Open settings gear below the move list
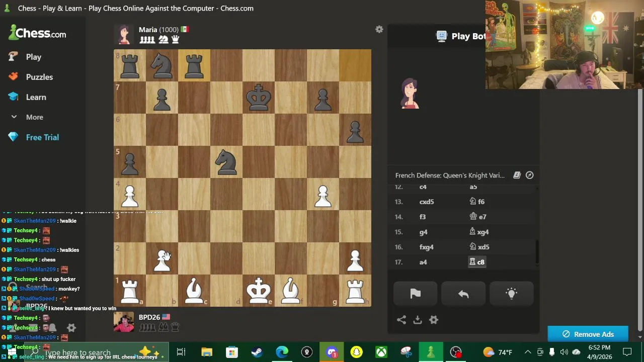Screen dimensions: 644x362 pos(434,320)
